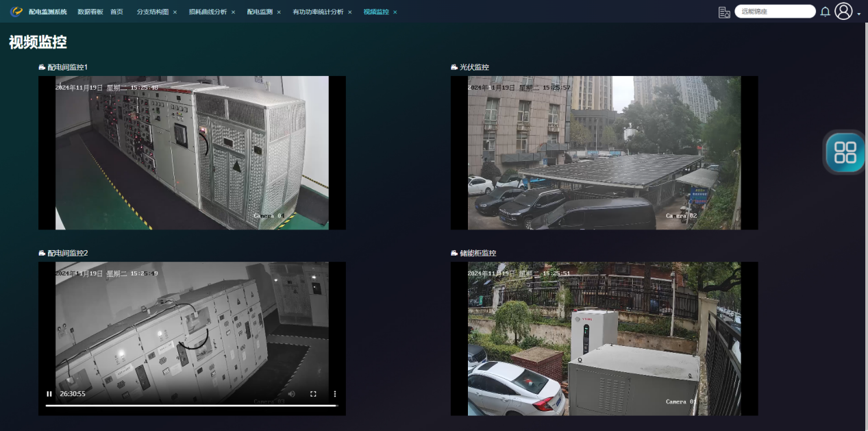Open the report document icon beside search
This screenshot has height=431, width=868.
(723, 12)
